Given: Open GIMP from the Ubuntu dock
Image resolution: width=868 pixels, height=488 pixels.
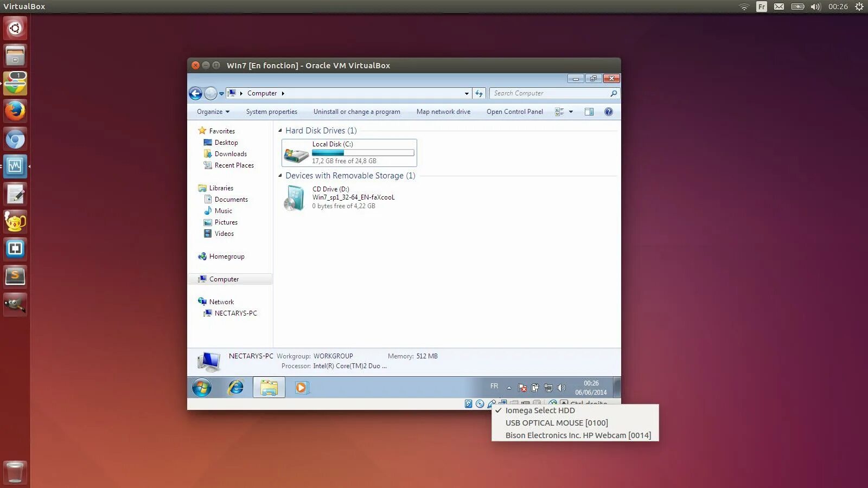Looking at the screenshot, I should pos(15,304).
